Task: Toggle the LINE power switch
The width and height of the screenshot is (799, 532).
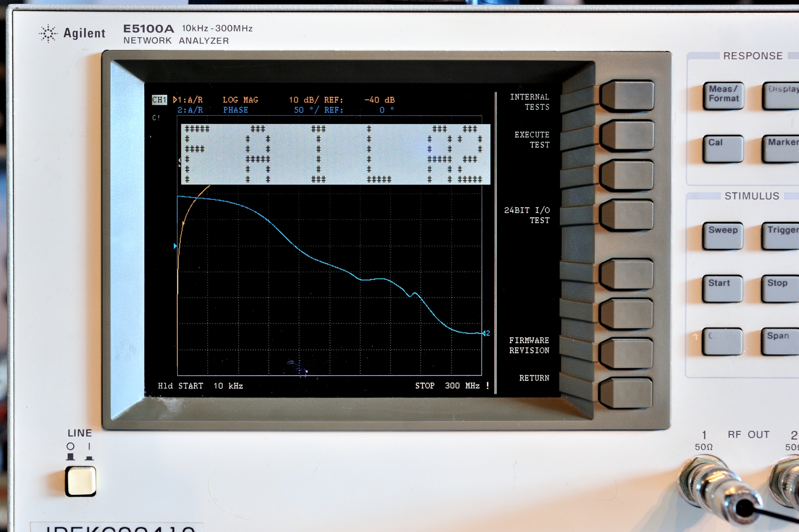Action: click(x=80, y=481)
